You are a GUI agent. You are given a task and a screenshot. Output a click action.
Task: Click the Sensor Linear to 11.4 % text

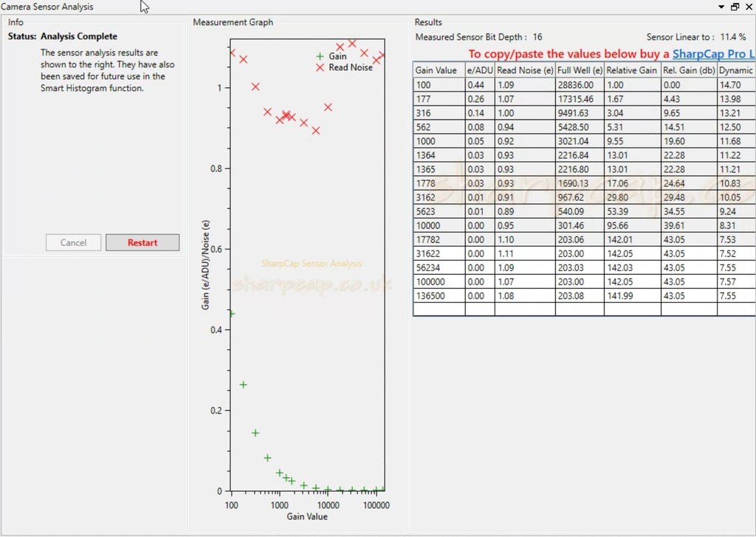(696, 37)
